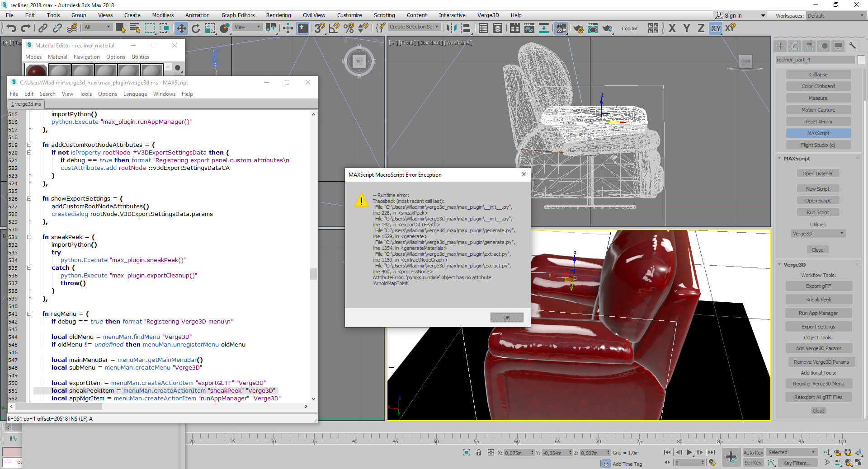Image resolution: width=868 pixels, height=469 pixels.
Task: Select the red material sample sphere
Action: click(36, 70)
